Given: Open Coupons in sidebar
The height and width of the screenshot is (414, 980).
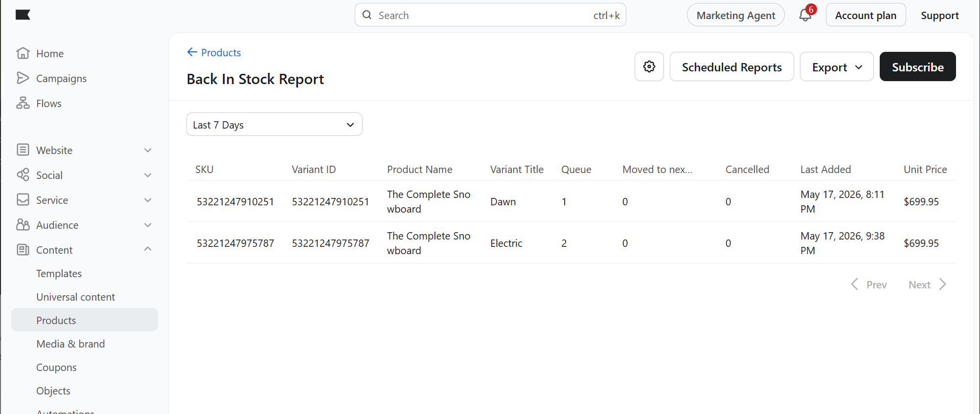Looking at the screenshot, I should coord(56,367).
